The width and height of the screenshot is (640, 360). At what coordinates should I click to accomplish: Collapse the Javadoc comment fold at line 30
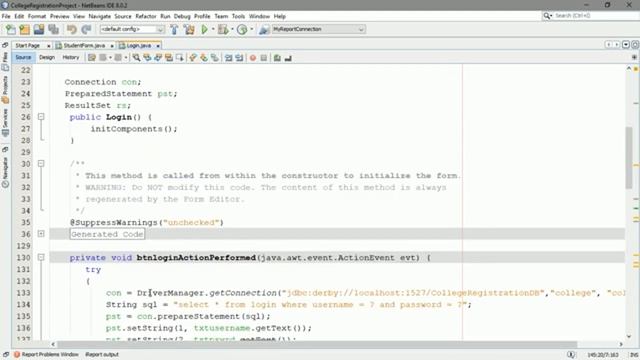coord(41,164)
